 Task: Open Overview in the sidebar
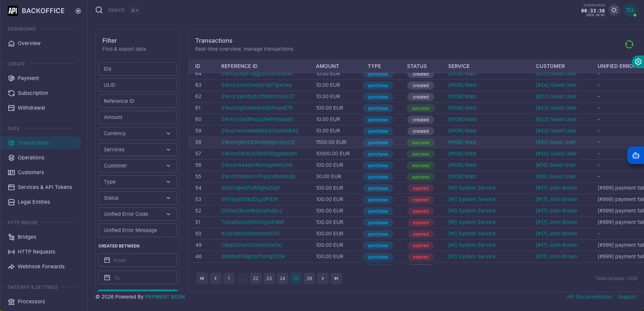click(x=41, y=43)
